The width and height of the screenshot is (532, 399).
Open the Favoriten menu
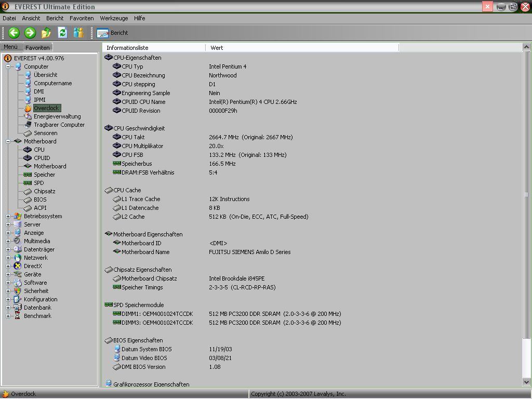82,18
